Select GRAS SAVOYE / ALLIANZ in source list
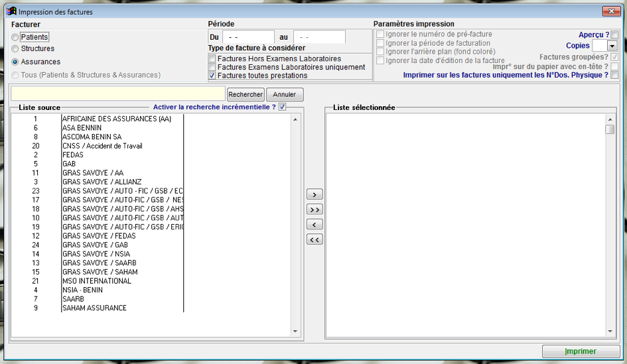 (102, 182)
